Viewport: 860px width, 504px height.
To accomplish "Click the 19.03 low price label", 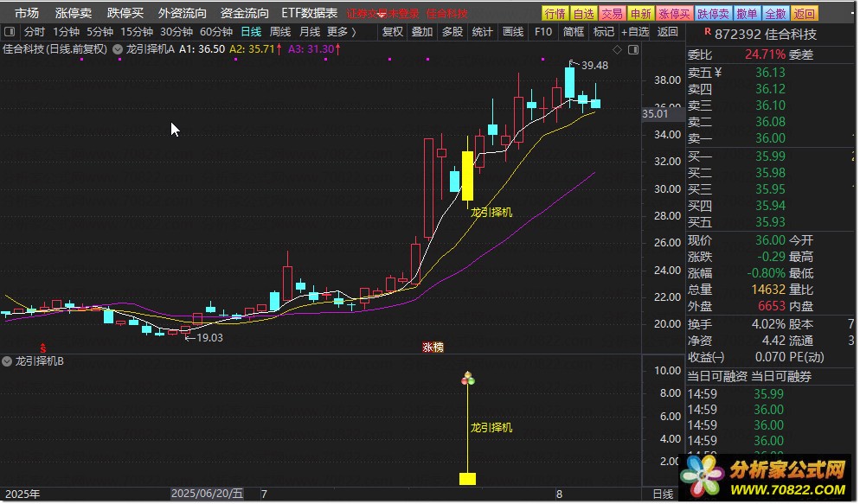I will (209, 338).
